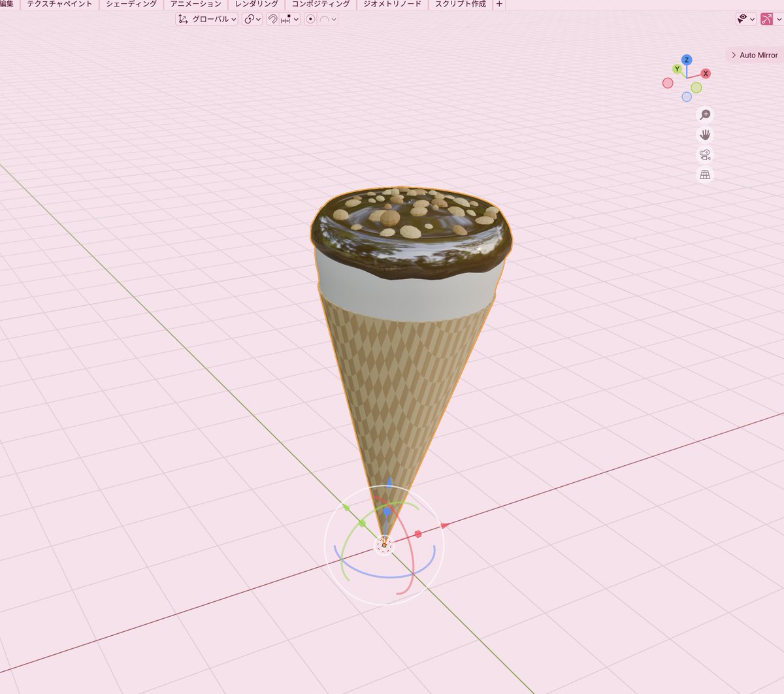784x694 pixels.
Task: Open the グローバル transform orientation dropdown
Action: (x=206, y=20)
